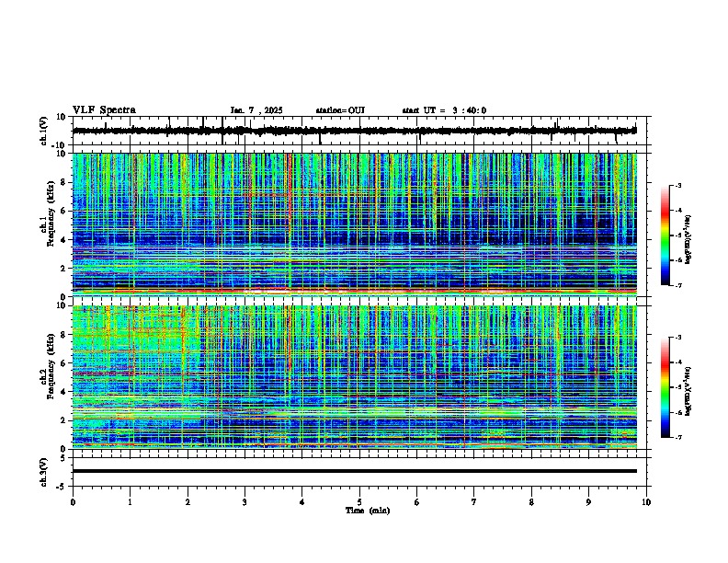Image resolution: width=728 pixels, height=563 pixels.
Task: Click inside the ch.2 spectrogram panel
Action: (354, 377)
